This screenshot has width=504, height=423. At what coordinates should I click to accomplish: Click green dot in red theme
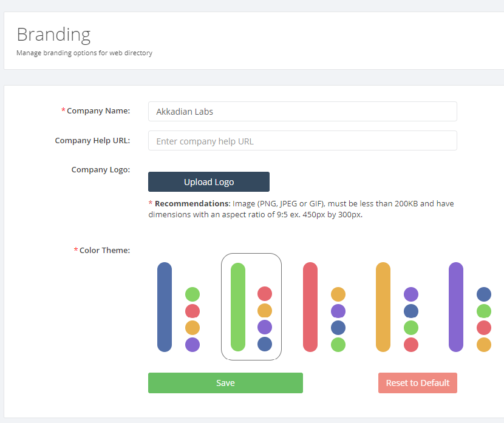tap(338, 345)
